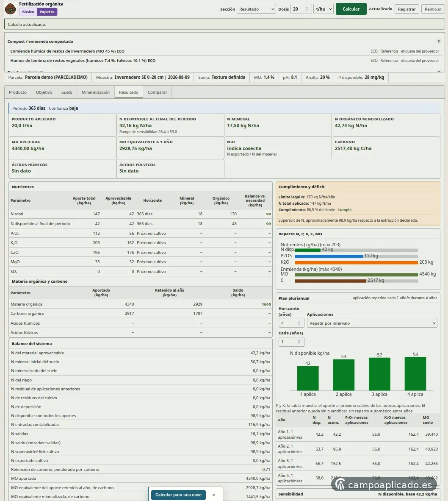Close the 'Calcular para una nave' popup
448x501 pixels.
pos(213,495)
